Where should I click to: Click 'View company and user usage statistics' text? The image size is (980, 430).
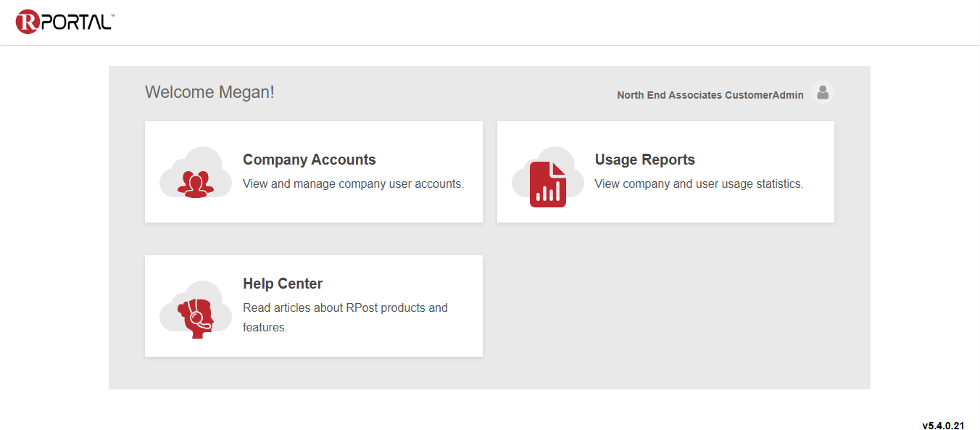click(x=699, y=184)
